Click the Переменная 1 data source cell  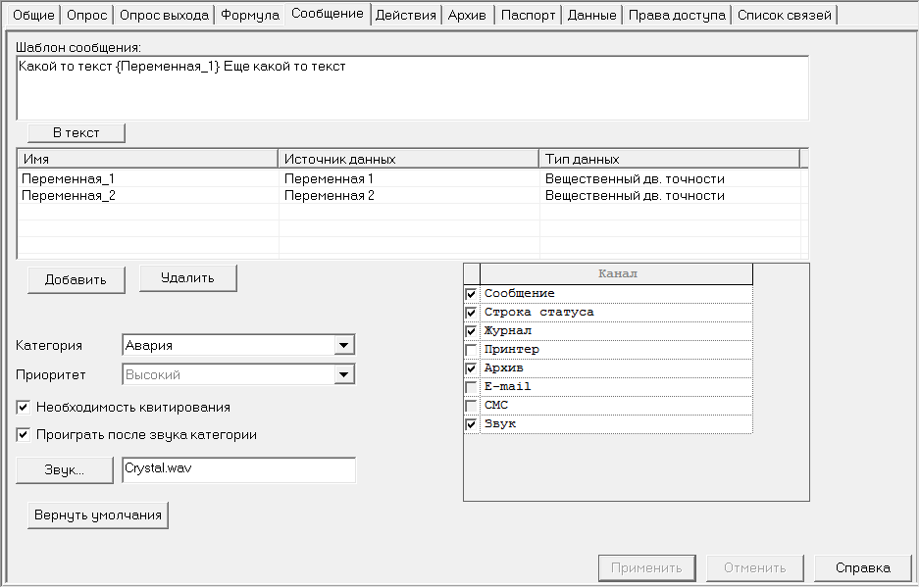click(409, 178)
